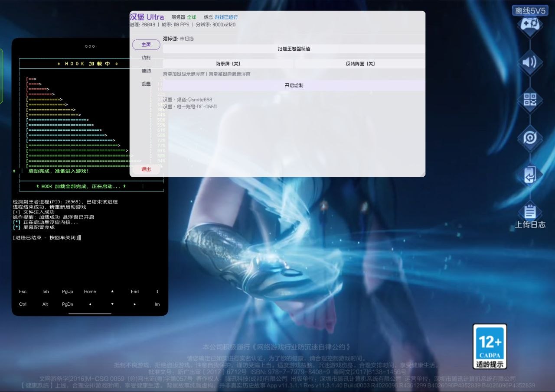Tap the circular target icon in the game sidebar
Image resolution: width=555 pixels, height=392 pixels.
530,138
